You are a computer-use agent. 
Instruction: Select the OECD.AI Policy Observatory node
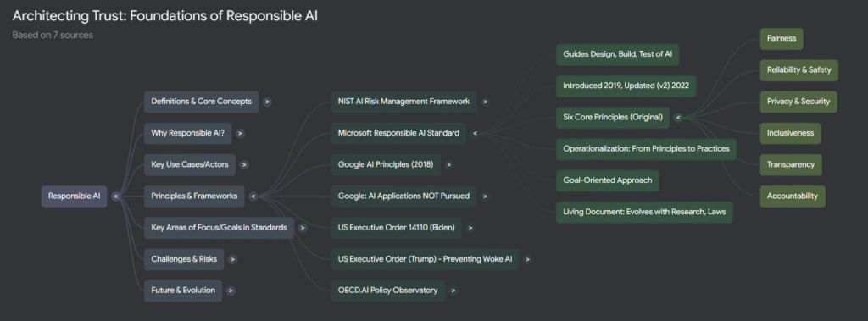387,291
